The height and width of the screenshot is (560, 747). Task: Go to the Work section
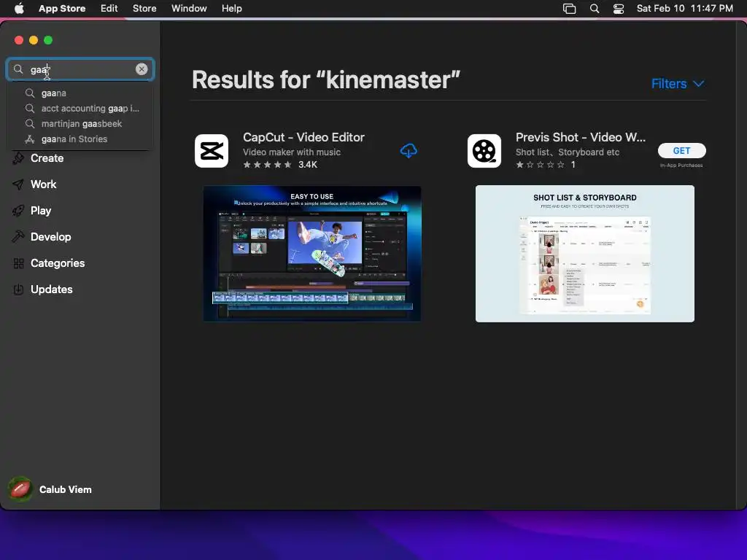43,184
